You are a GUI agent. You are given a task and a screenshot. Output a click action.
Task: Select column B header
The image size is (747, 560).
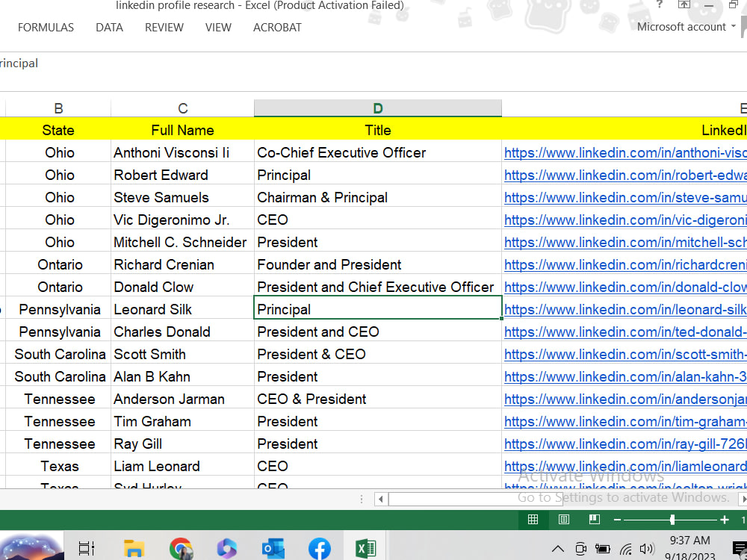(x=58, y=108)
